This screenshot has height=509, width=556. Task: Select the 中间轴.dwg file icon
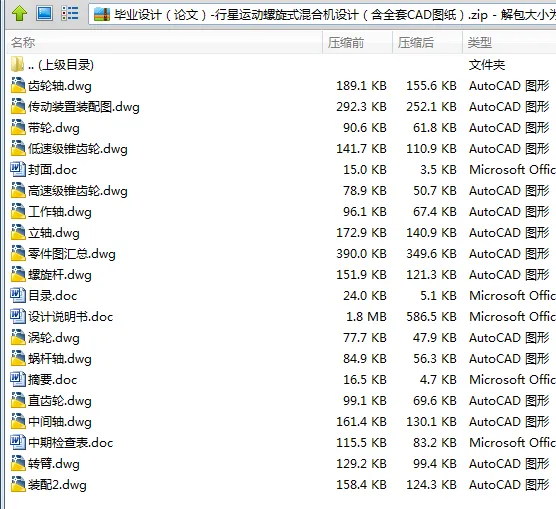coord(18,421)
